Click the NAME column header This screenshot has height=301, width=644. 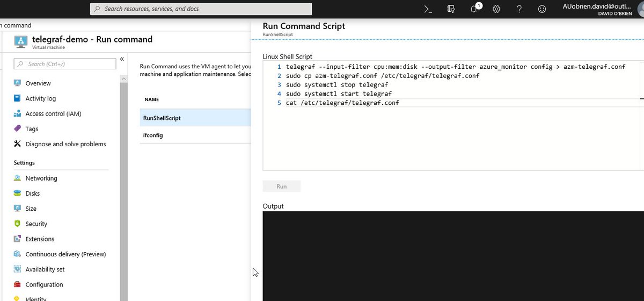tap(152, 99)
